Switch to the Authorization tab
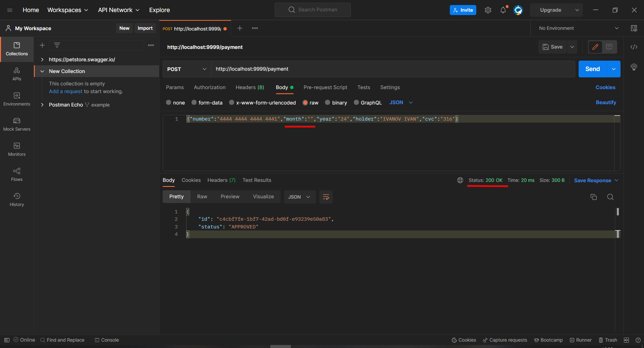Viewport: 644px width, 348px height. coord(210,87)
